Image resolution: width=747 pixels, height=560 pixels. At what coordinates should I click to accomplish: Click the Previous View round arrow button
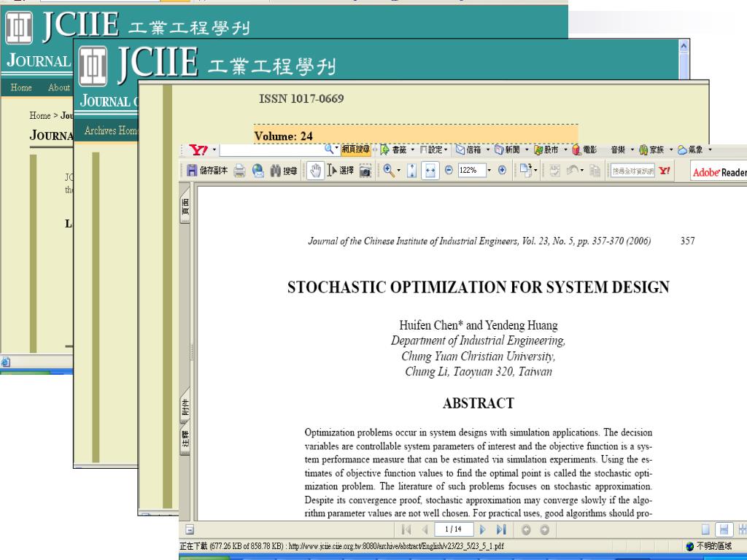526,529
